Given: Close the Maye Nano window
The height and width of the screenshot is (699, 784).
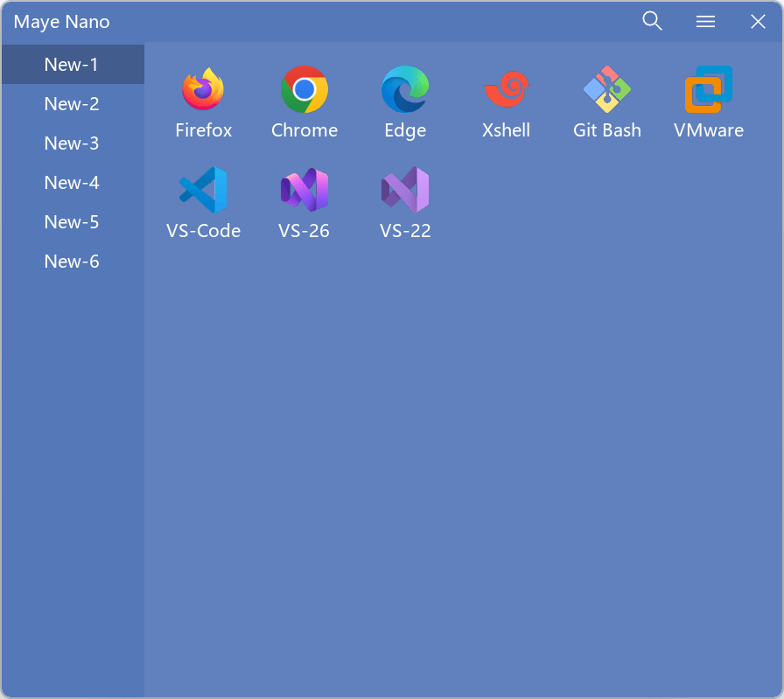Looking at the screenshot, I should 758,22.
